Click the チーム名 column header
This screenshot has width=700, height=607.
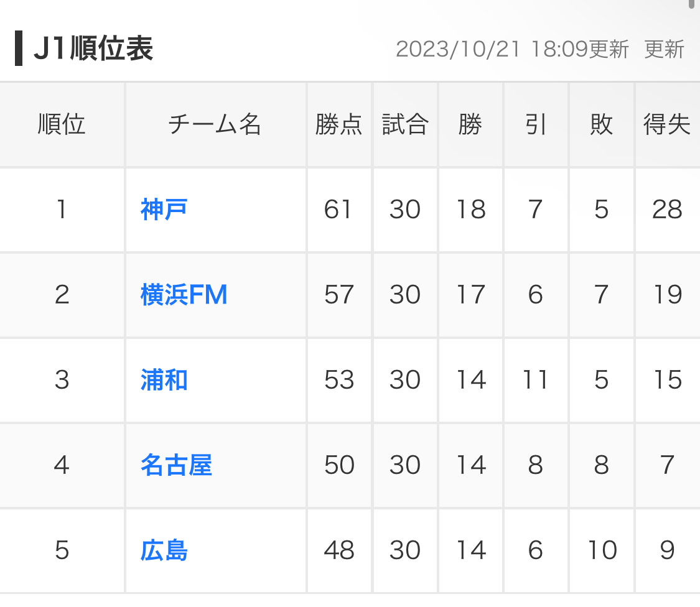tap(216, 124)
